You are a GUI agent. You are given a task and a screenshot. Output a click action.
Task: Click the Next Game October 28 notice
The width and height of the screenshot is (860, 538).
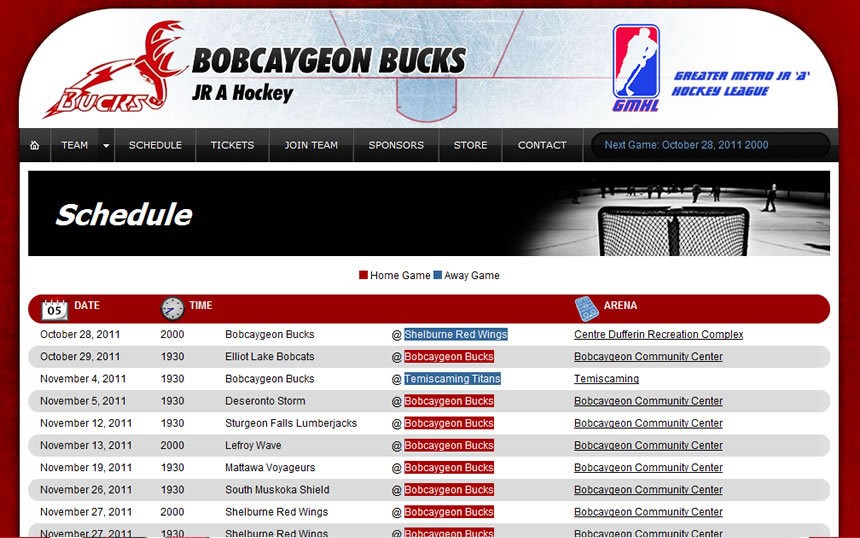tap(686, 145)
